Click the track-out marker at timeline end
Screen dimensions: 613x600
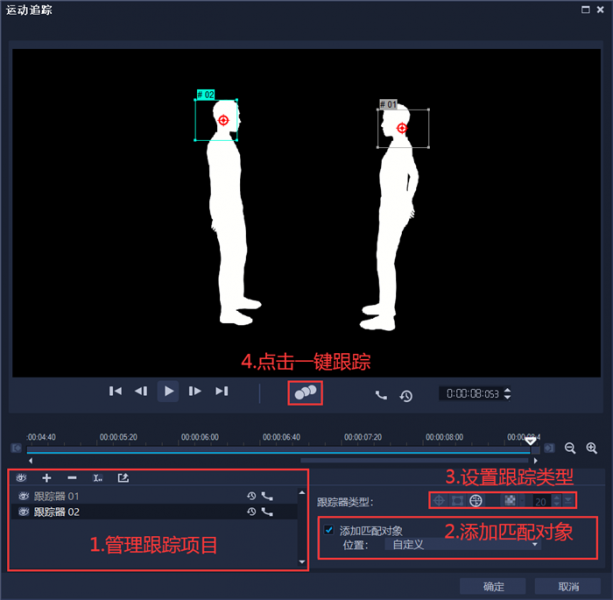coord(549,448)
